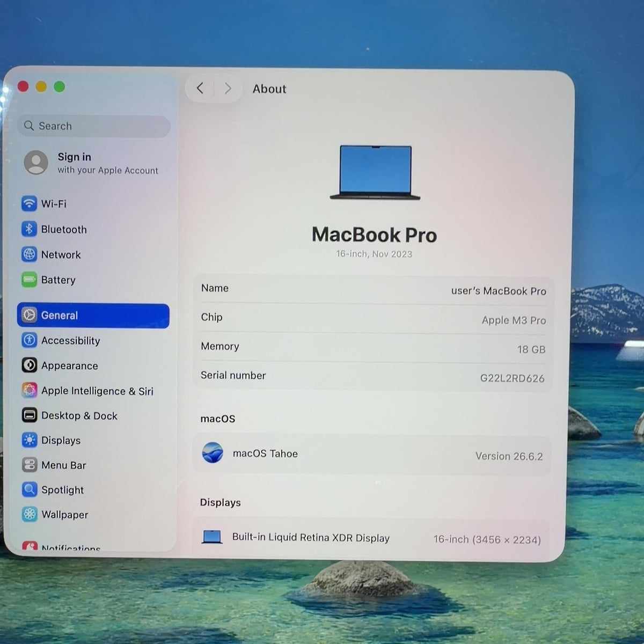The image size is (644, 644).
Task: Click the computer name user's MacBook Pro
Action: point(499,291)
